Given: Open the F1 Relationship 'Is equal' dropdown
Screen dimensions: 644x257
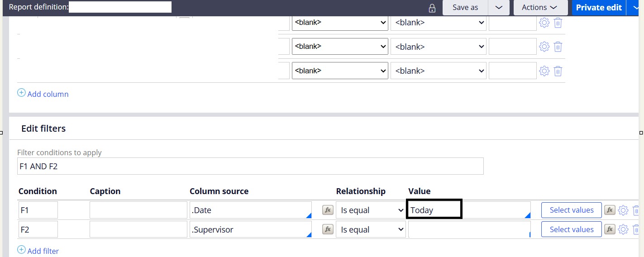Looking at the screenshot, I should point(371,210).
